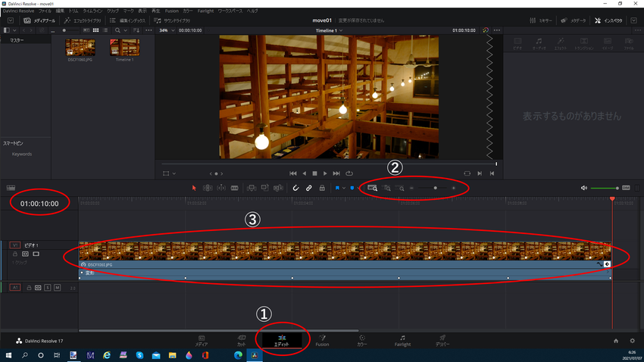Open the タイムライン menu
The width and height of the screenshot is (644, 362).
click(x=92, y=11)
